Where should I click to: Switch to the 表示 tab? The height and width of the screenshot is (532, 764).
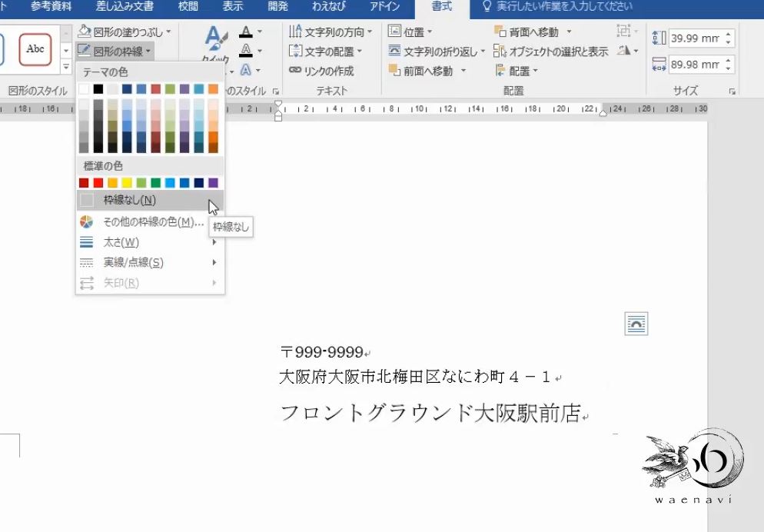click(232, 7)
